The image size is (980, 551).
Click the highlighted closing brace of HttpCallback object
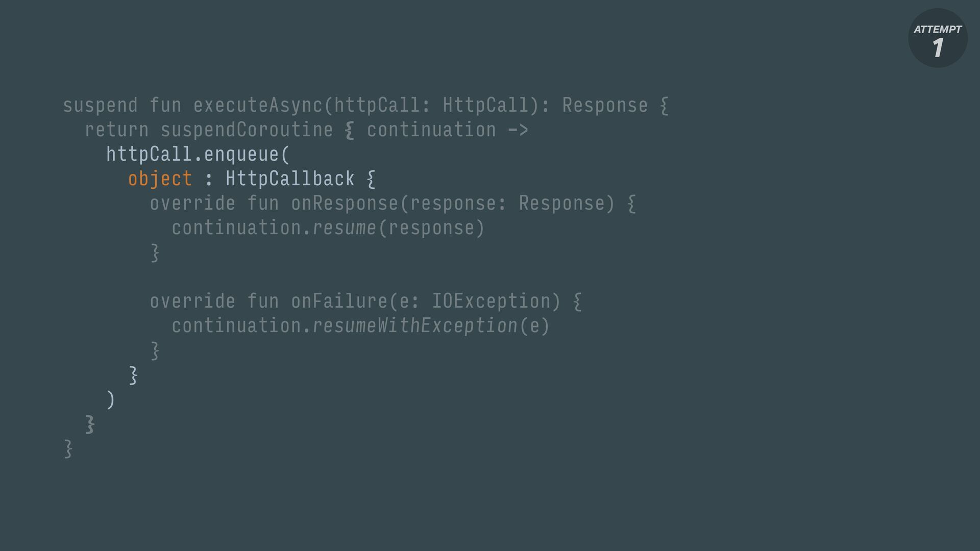coord(133,375)
